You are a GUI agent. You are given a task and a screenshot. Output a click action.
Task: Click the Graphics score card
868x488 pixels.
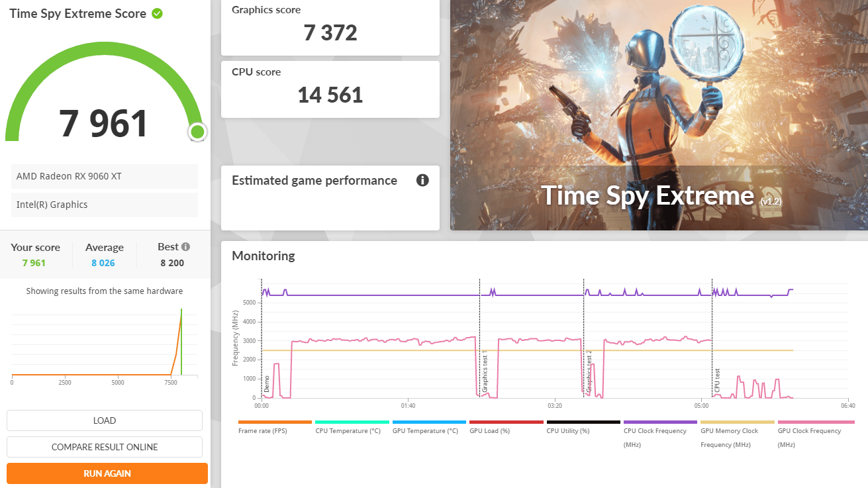pyautogui.click(x=330, y=27)
